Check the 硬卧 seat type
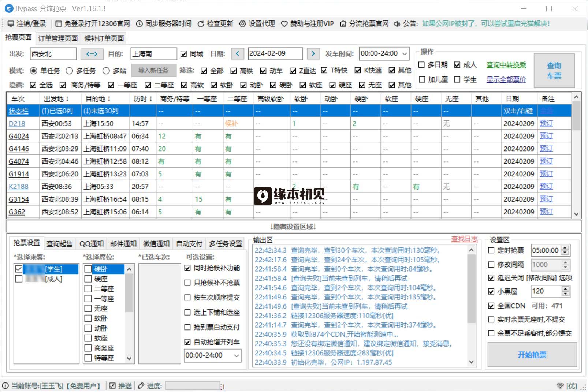The height and width of the screenshot is (392, 588). pyautogui.click(x=88, y=269)
